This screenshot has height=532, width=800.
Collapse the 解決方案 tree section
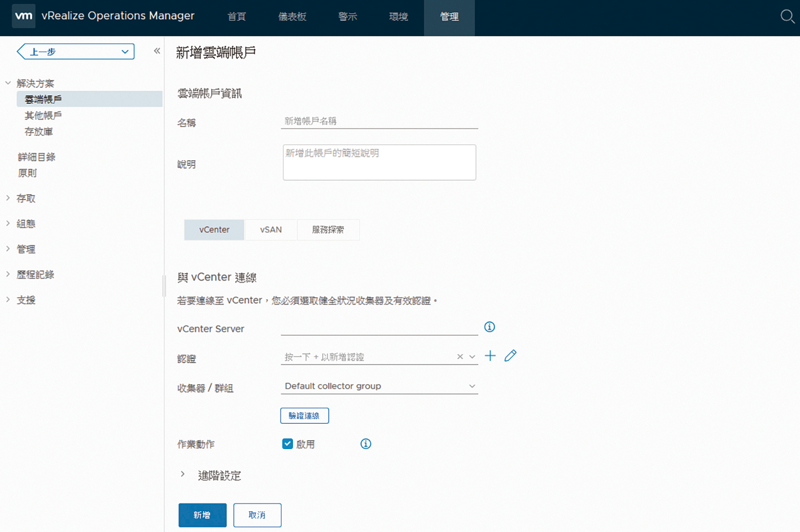pos(8,83)
